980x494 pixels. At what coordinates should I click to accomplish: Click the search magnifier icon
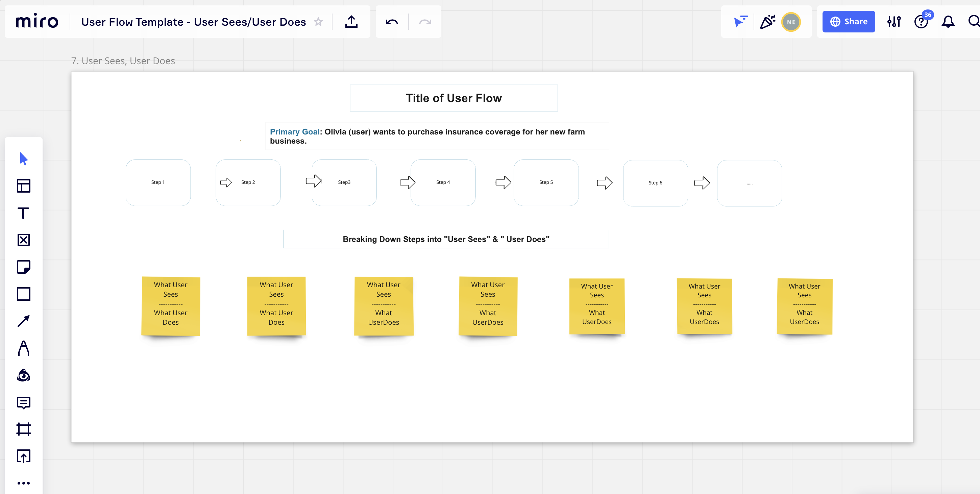[x=974, y=22]
